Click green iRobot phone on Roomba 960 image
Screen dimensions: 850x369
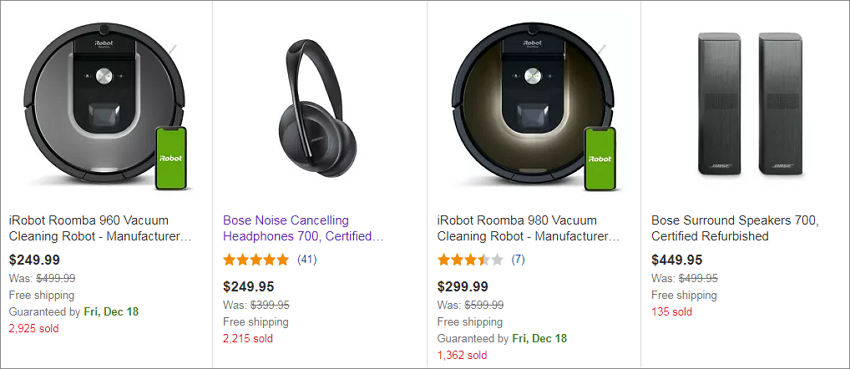pyautogui.click(x=171, y=158)
